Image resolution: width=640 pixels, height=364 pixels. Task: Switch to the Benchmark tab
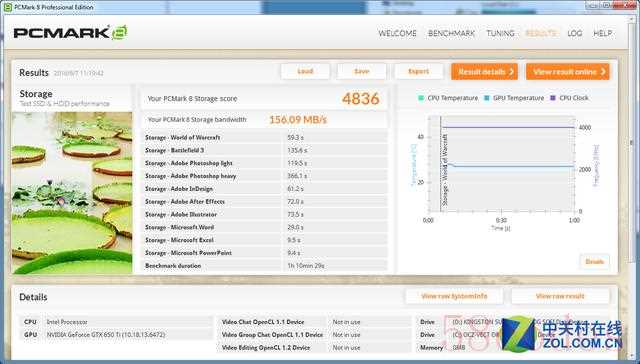[451, 33]
